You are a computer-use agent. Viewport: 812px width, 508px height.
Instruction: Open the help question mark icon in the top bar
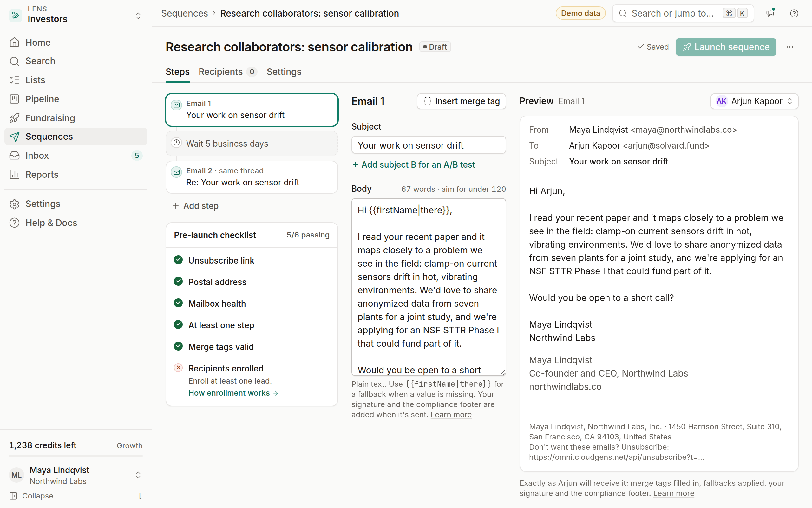point(794,13)
